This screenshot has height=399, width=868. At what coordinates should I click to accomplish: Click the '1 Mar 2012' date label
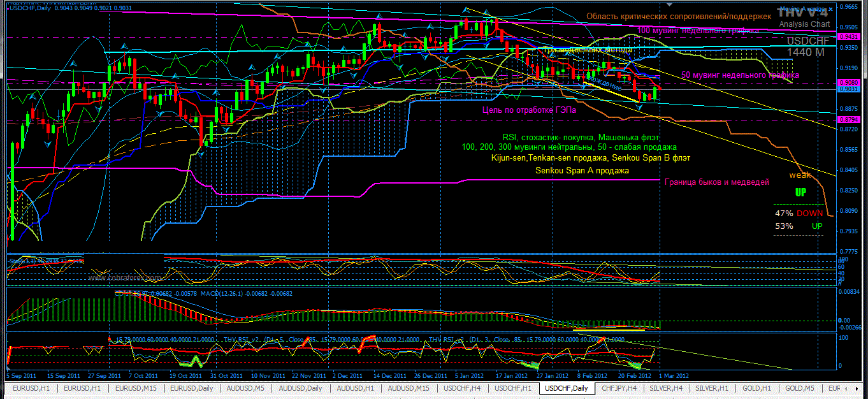pos(673,375)
